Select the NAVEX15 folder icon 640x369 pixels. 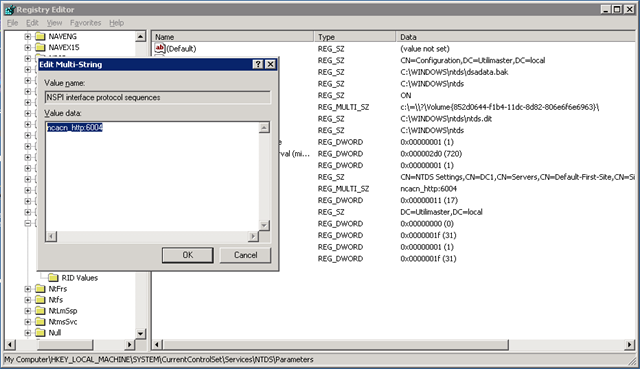pyautogui.click(x=40, y=47)
